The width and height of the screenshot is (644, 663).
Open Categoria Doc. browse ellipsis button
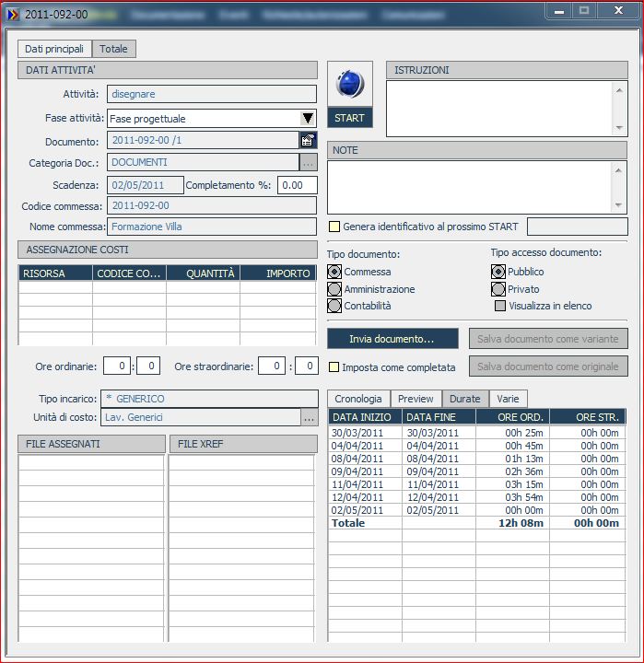tap(308, 162)
